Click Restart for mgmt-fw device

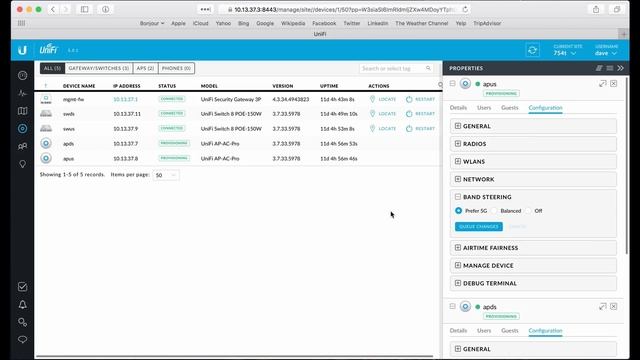click(x=420, y=99)
